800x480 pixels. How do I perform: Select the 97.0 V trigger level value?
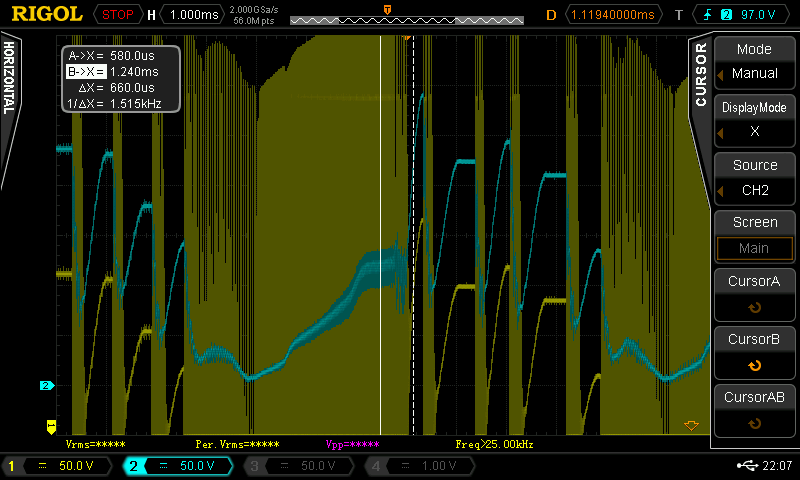point(758,14)
